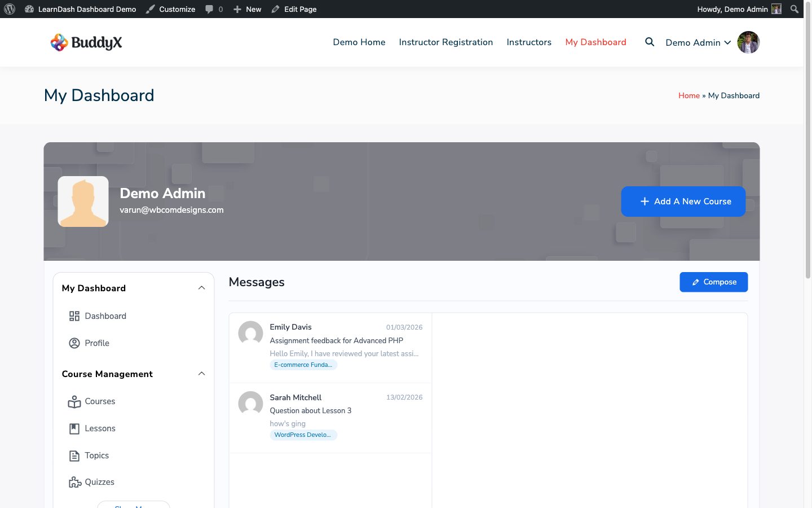Image resolution: width=812 pixels, height=508 pixels.
Task: Click the Profile icon under My Dashboard
Action: (74, 343)
